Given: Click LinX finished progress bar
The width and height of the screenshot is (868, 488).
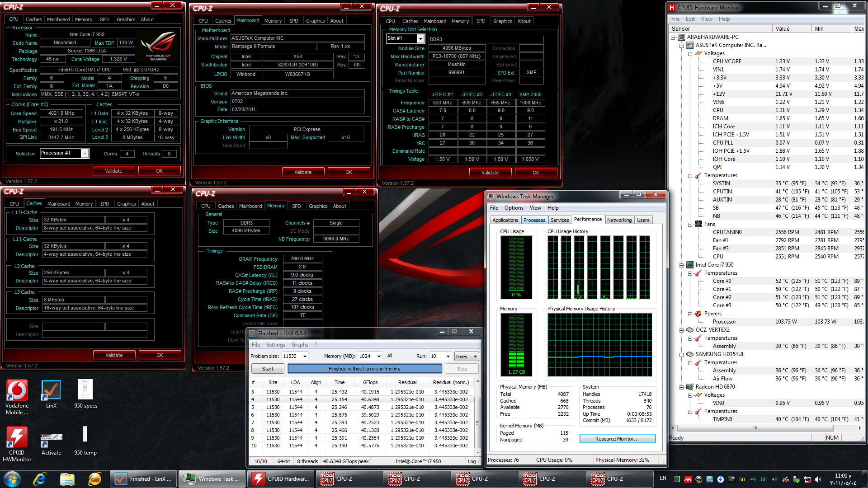Looking at the screenshot, I should click(x=364, y=369).
